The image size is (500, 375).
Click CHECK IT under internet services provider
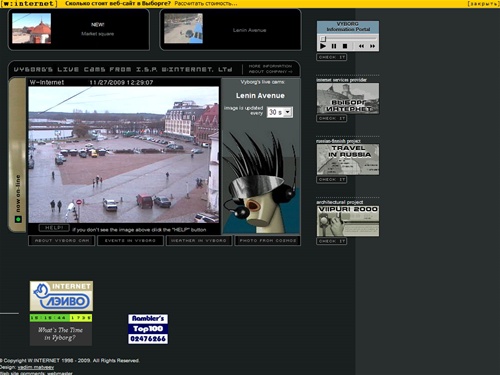pyautogui.click(x=332, y=118)
